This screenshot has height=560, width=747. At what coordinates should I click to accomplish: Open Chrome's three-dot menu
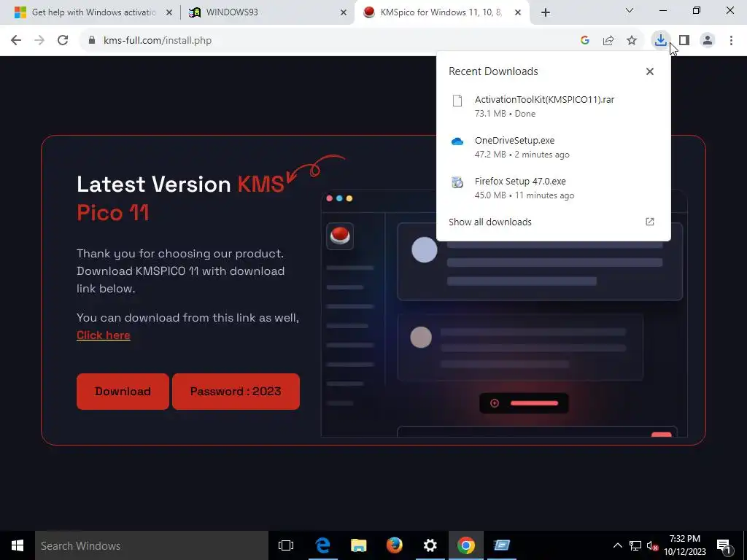(731, 41)
